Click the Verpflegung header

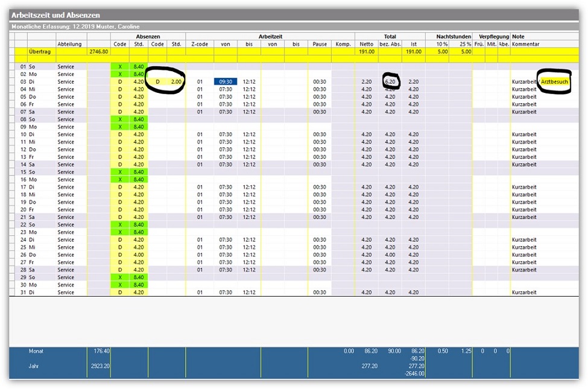pos(491,37)
